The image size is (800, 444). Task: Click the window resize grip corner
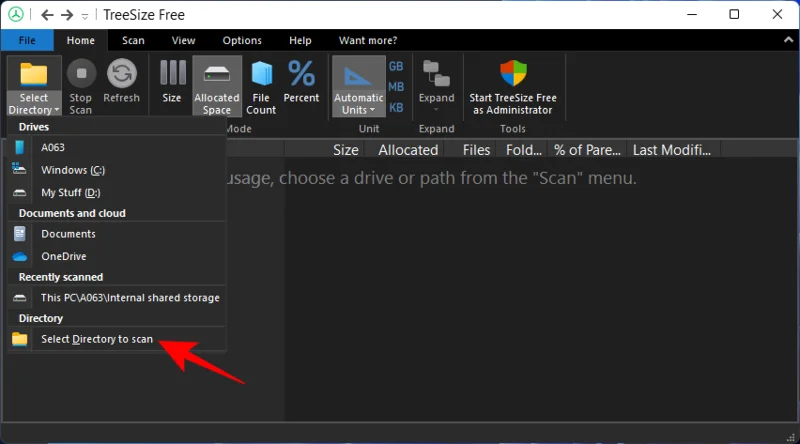(791, 437)
